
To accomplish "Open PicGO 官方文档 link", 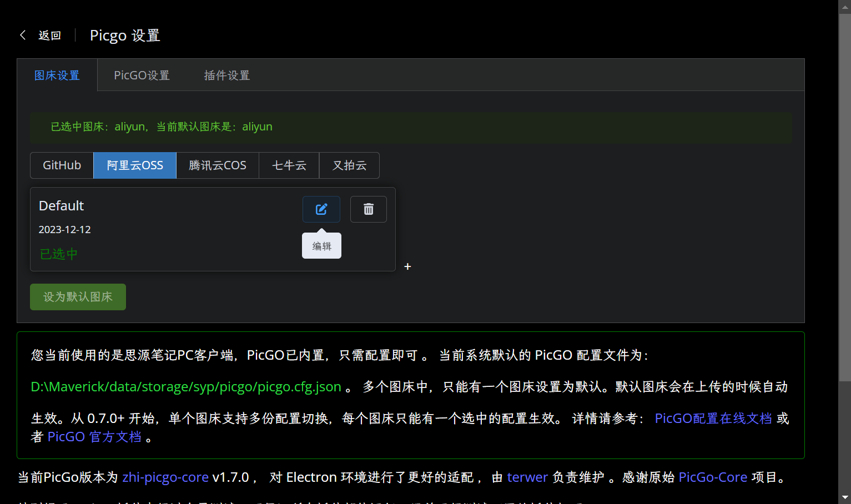I will [x=94, y=437].
